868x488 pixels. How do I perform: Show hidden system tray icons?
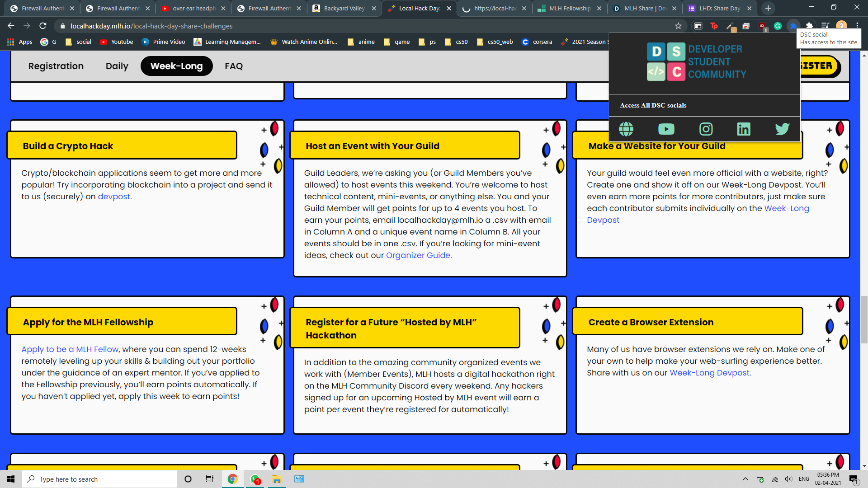pyautogui.click(x=745, y=479)
